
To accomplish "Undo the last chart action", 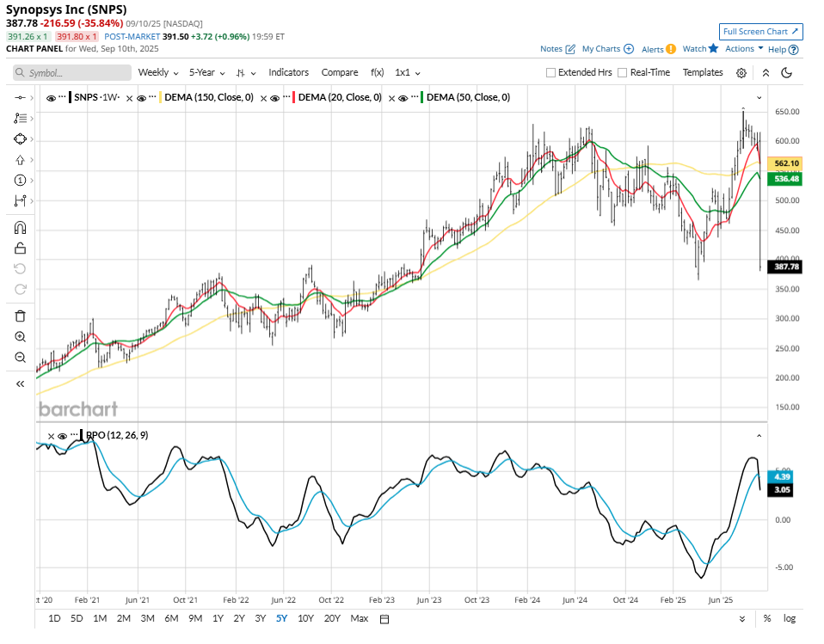I will point(20,269).
